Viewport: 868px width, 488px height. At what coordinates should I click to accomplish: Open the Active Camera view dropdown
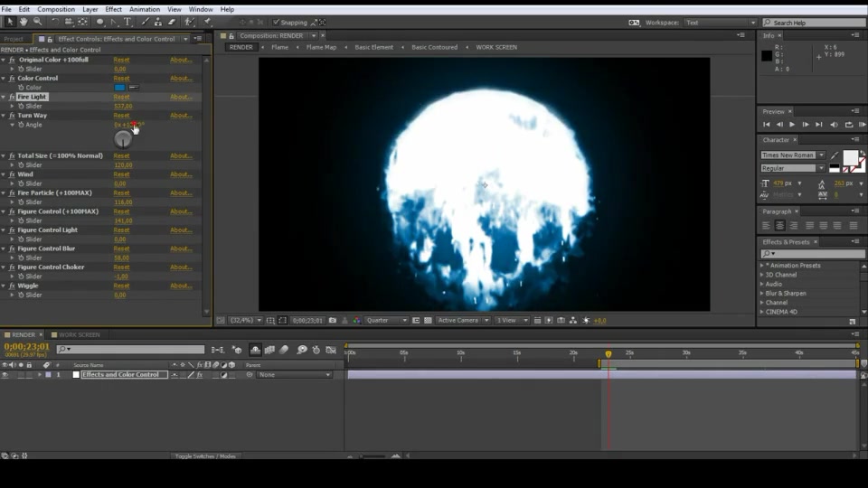tap(463, 320)
